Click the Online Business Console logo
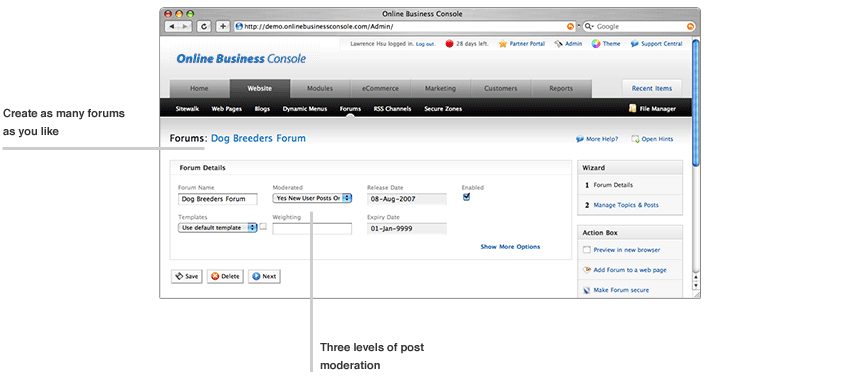 click(241, 59)
